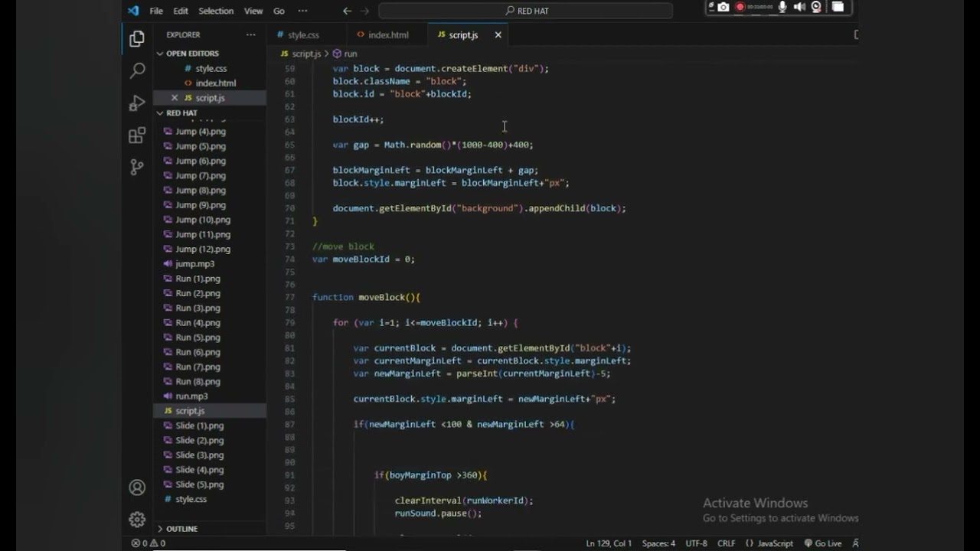Screen dimensions: 980x551
Task: Toggle the recorder system speaker audio
Action: click(x=799, y=7)
